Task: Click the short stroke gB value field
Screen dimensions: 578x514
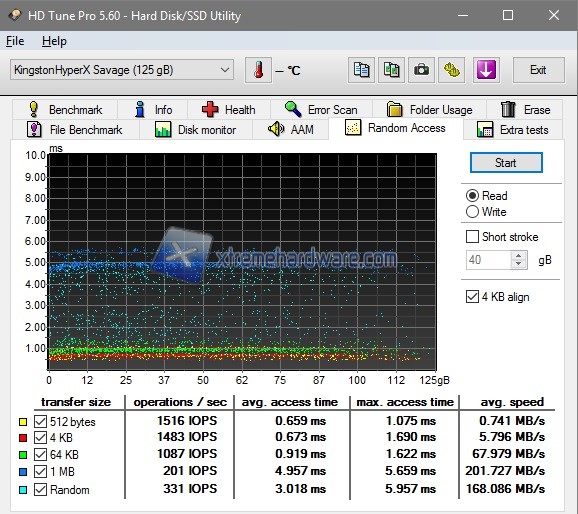Action: pos(488,260)
